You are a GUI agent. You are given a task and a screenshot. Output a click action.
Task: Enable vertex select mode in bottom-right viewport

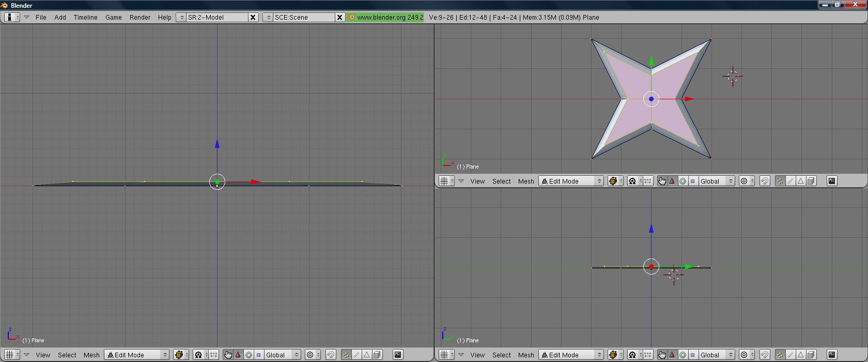[x=780, y=355]
